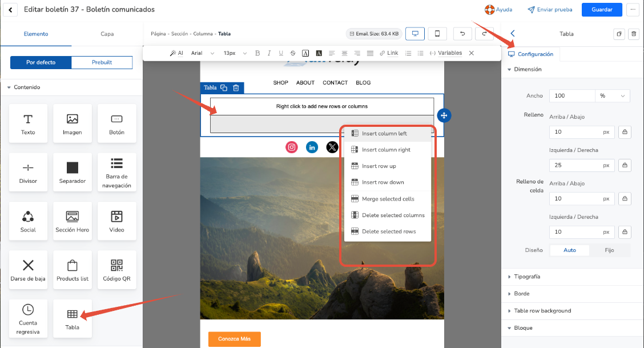The height and width of the screenshot is (348, 644).
Task: Center align the text
Action: (x=345, y=53)
